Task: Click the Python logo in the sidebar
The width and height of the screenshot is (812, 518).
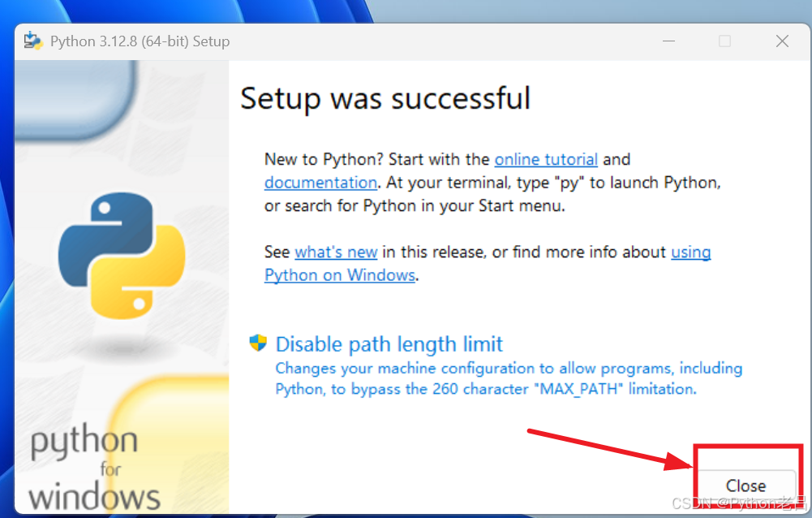Action: (122, 255)
